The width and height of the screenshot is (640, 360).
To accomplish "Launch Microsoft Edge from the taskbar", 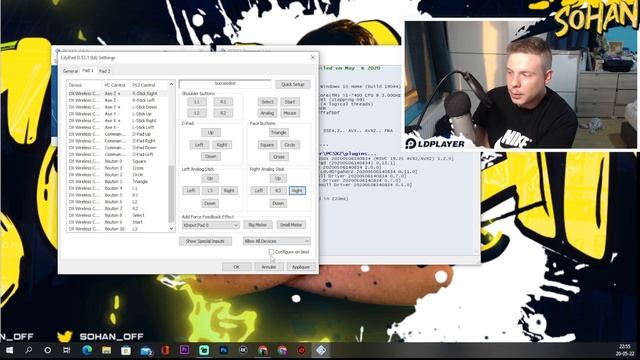I will click(87, 350).
